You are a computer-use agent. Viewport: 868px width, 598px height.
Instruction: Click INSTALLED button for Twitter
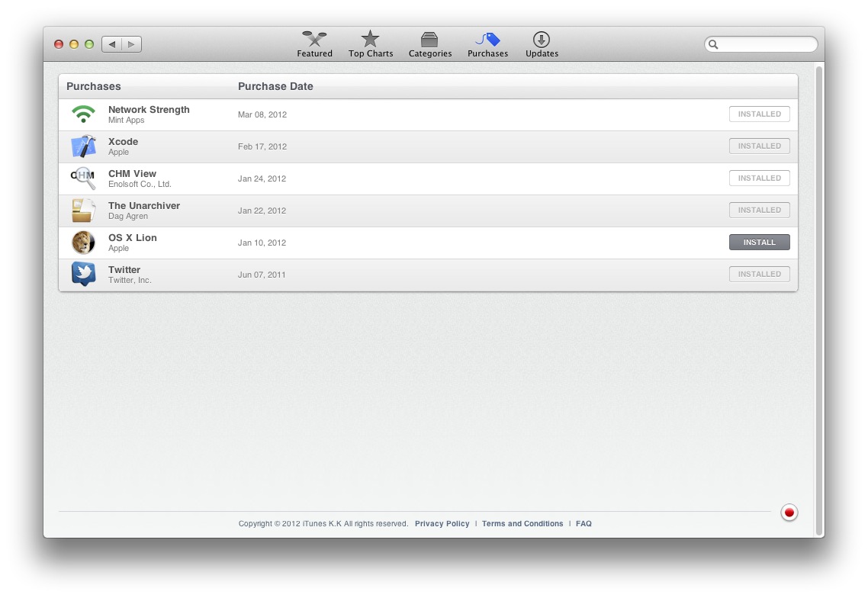[760, 274]
